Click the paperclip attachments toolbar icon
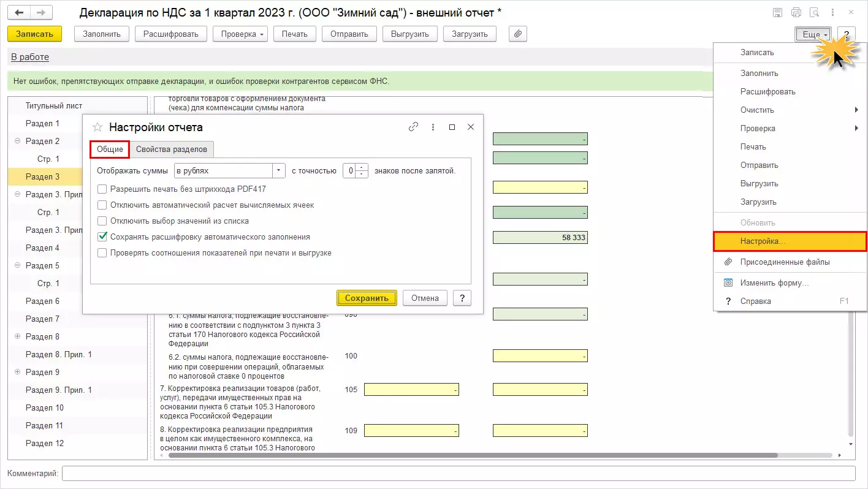This screenshot has height=489, width=868. tap(518, 34)
